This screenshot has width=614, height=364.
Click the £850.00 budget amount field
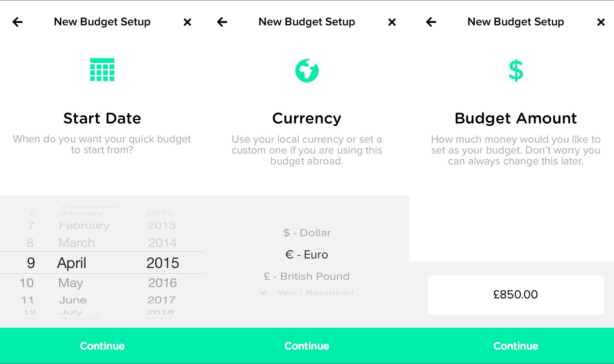point(516,295)
